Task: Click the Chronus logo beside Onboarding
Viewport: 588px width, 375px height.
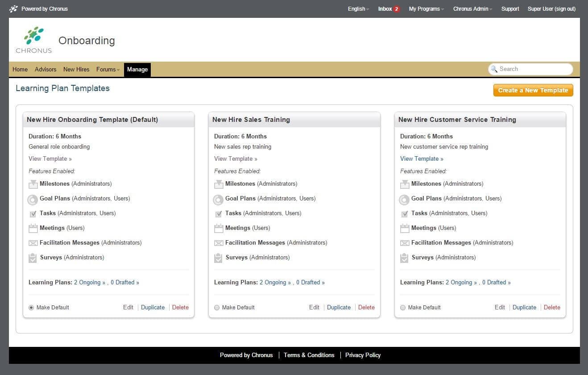Action: tap(34, 40)
